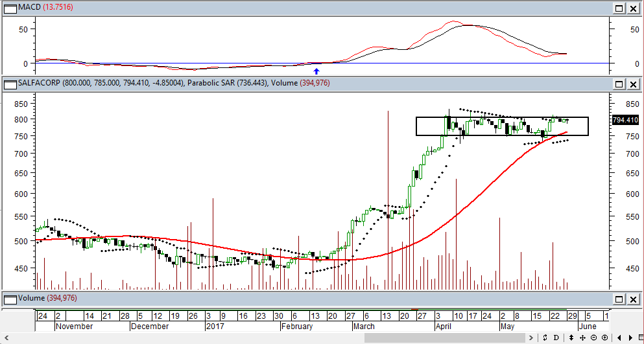Maximize the MACD panel

[619, 8]
